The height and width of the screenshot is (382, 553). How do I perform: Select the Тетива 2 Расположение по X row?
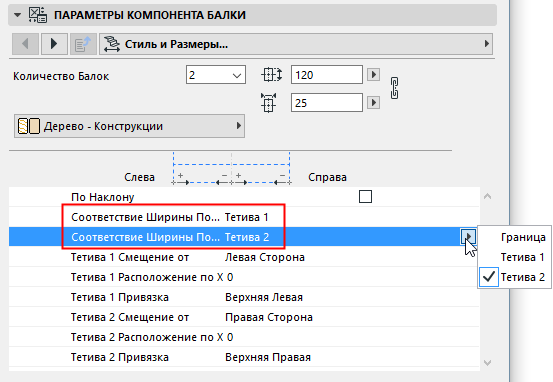tap(244, 337)
